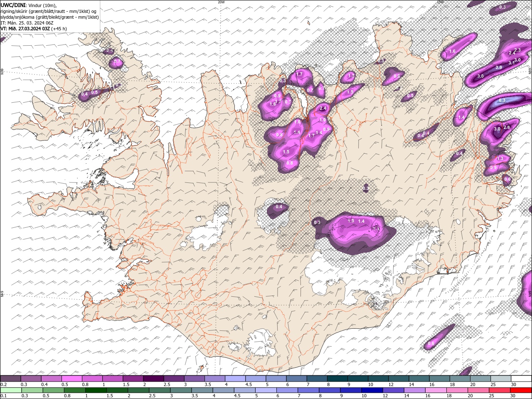
Task: Pick the 2.5–3 gray-green rain legend swatch
Action: 160,390
